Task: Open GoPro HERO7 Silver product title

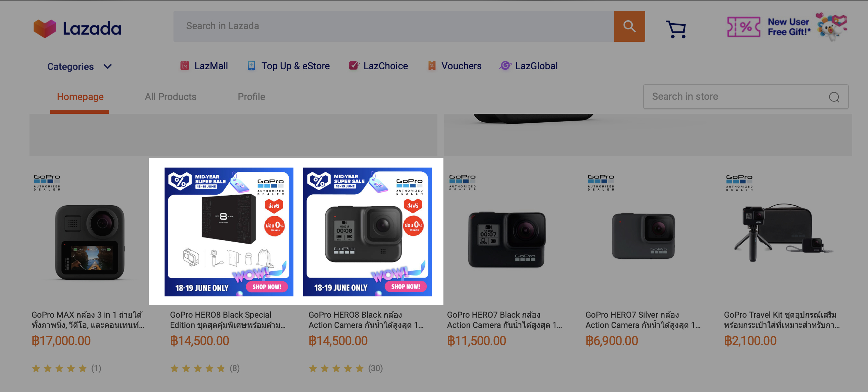Action: (643, 320)
